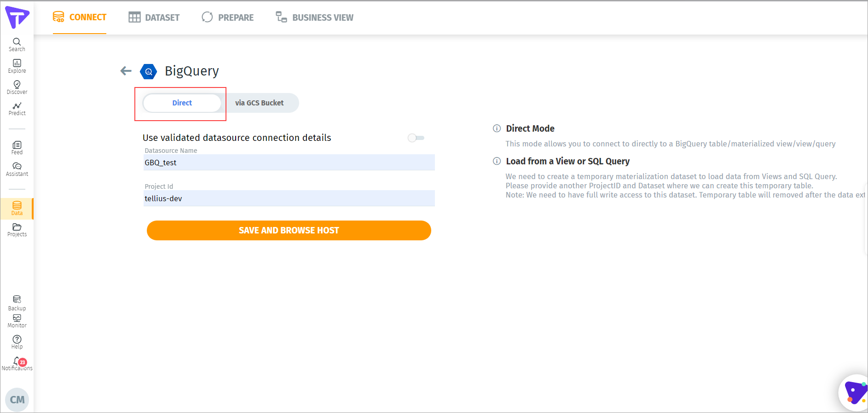Open Notifications bell with 23 badge

tap(17, 364)
